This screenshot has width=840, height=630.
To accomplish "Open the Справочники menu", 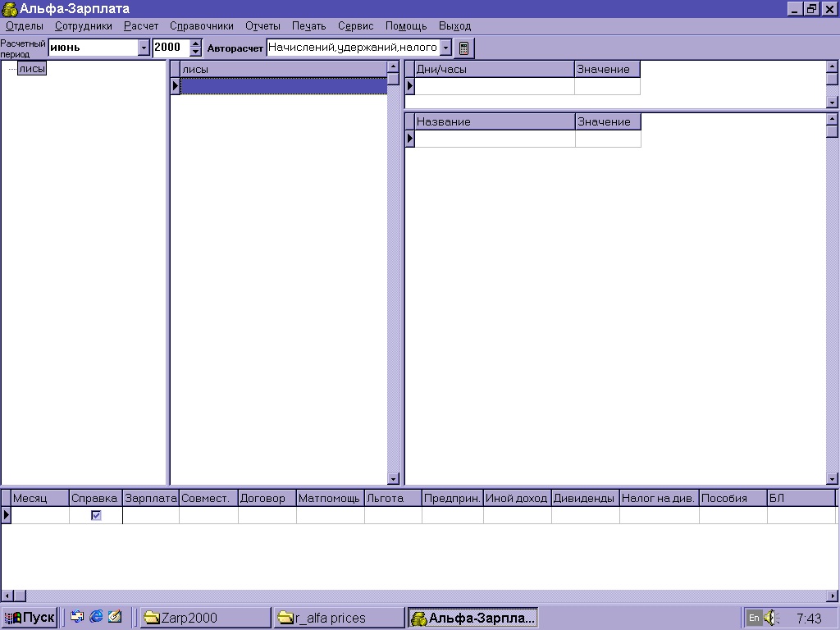I will coord(202,26).
